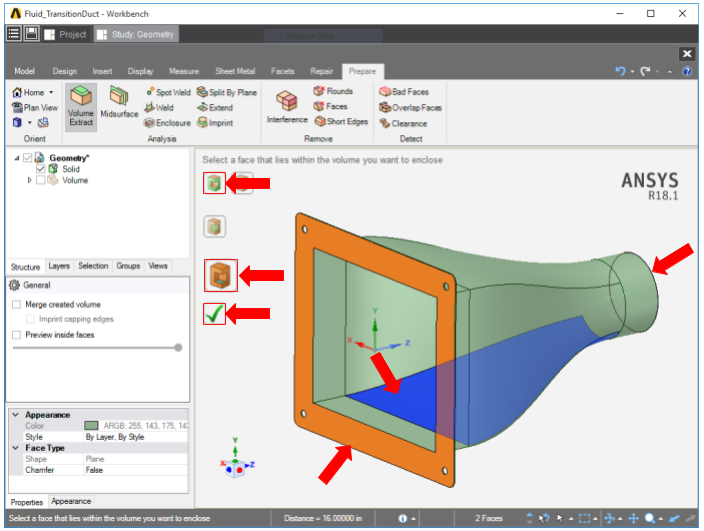Open the hamburger menu icon
This screenshot has width=704, height=531.
(13, 34)
